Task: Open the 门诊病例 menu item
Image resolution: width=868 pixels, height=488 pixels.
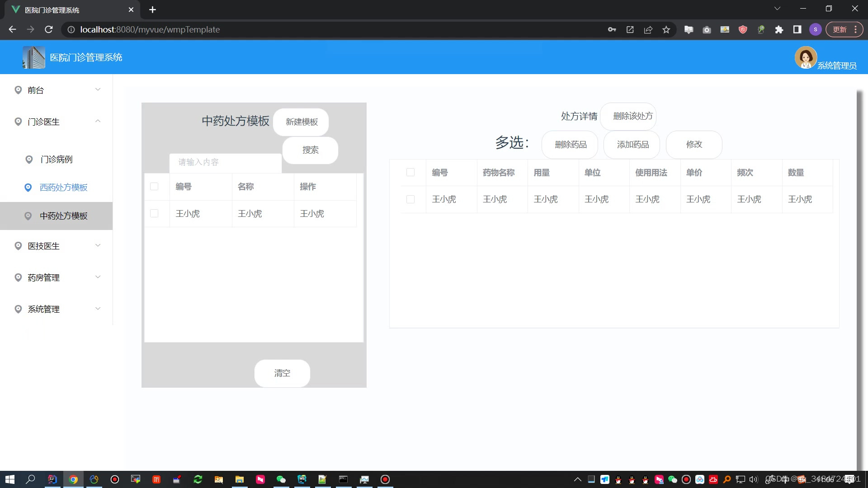Action: [57, 160]
